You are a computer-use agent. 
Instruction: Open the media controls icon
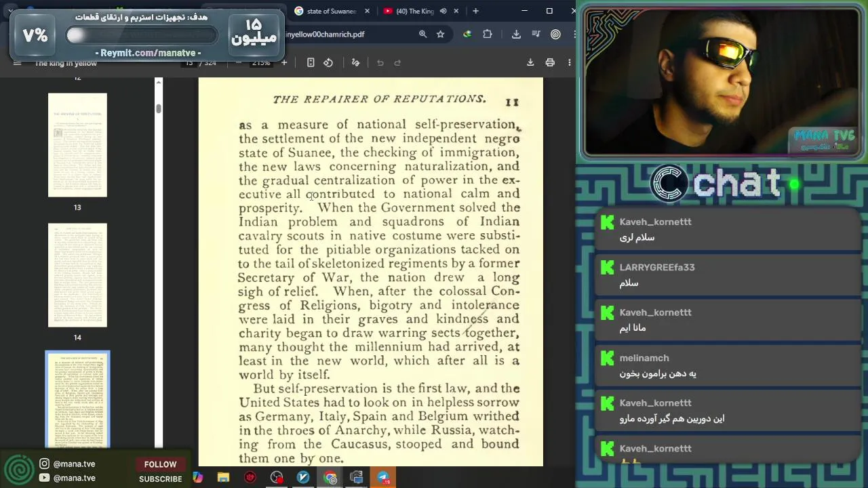[536, 34]
